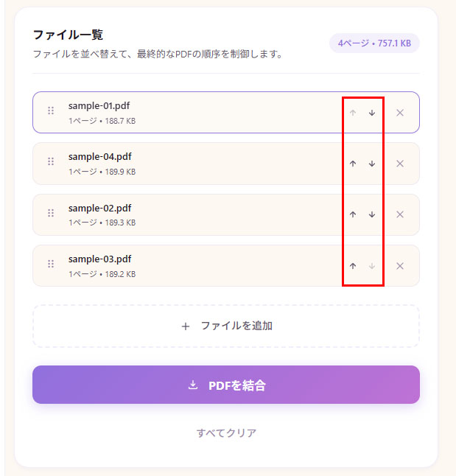Move sample-01.pdf down one position
Screen dimensions: 456x476
click(372, 113)
